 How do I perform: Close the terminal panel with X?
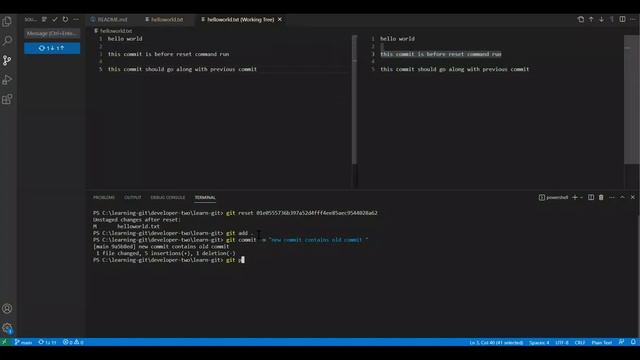point(633,198)
